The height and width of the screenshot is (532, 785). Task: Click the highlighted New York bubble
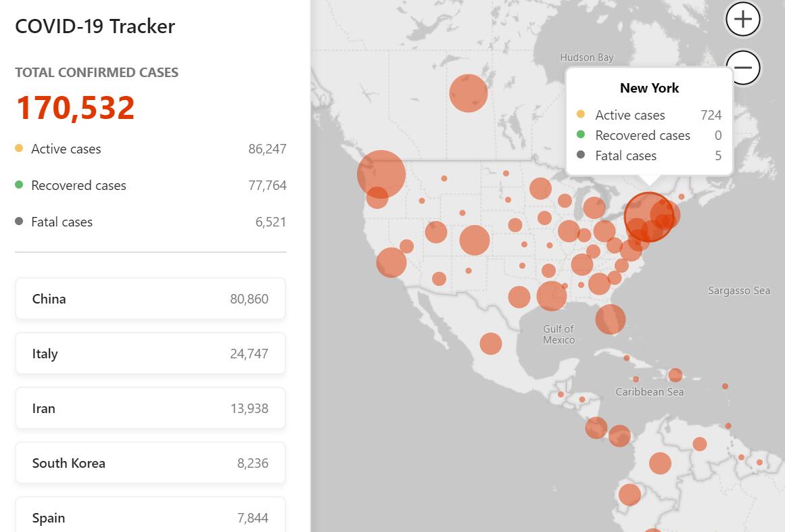coord(648,216)
